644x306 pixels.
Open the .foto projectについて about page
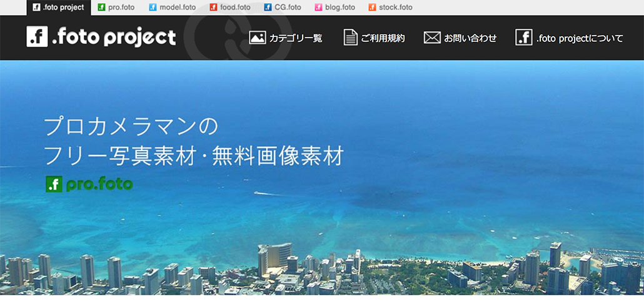click(x=579, y=38)
